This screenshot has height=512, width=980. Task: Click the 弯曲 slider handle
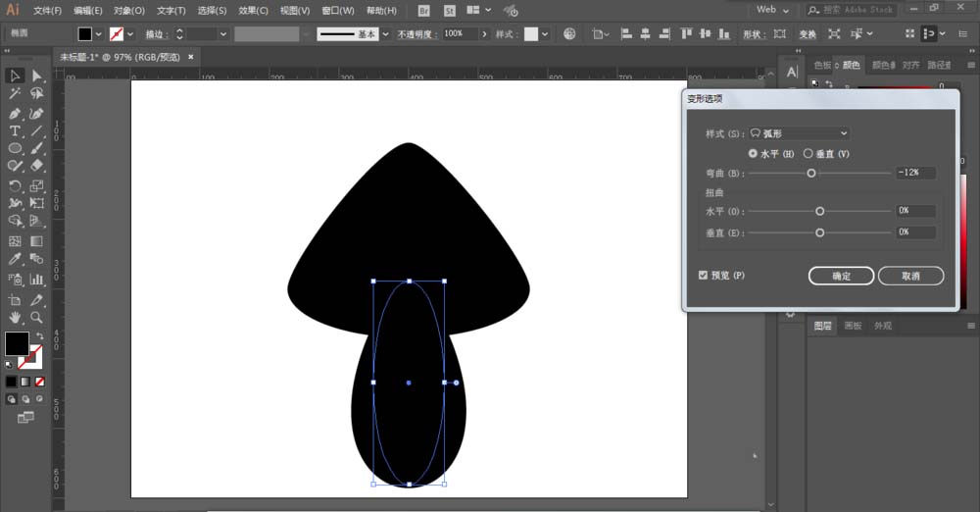[811, 173]
